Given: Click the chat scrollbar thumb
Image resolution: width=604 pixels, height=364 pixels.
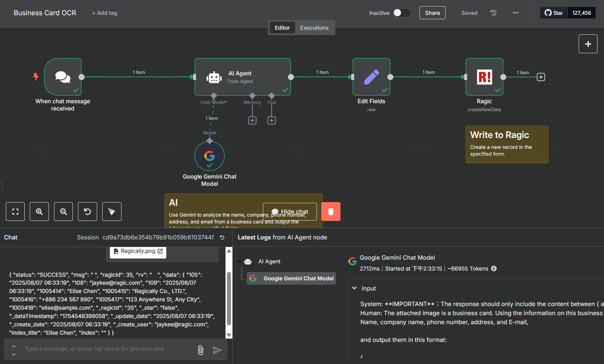Looking at the screenshot, I should (x=229, y=298).
